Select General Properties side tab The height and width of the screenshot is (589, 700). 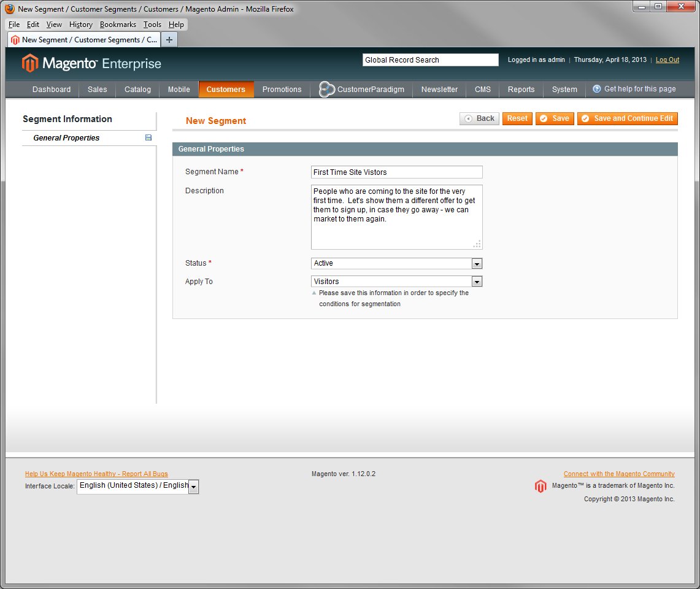pos(90,138)
